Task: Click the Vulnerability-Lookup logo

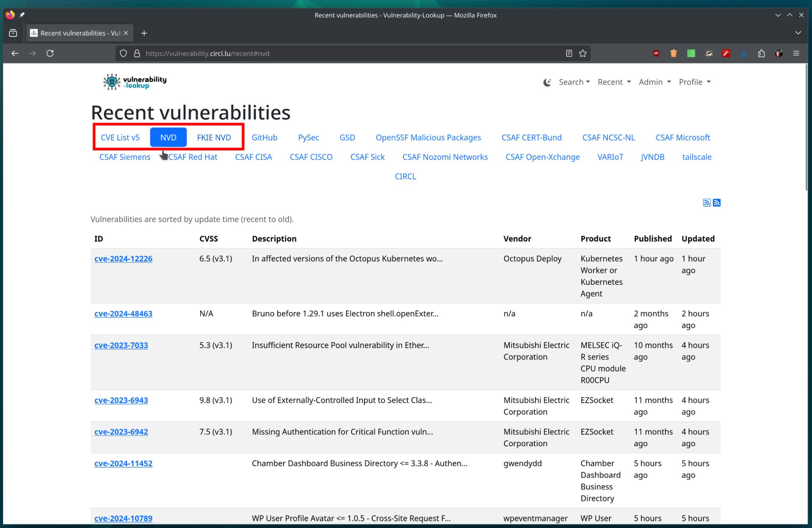Action: [135, 82]
